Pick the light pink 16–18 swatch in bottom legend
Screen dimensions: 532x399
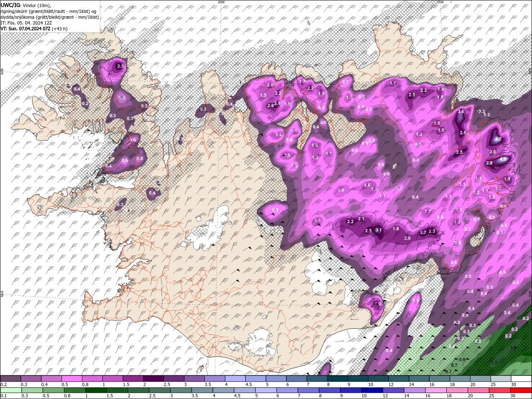tap(436, 390)
